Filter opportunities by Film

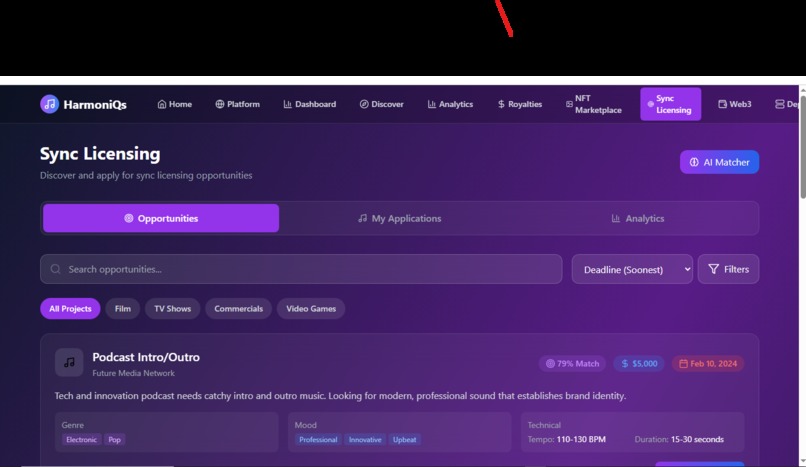[123, 309]
